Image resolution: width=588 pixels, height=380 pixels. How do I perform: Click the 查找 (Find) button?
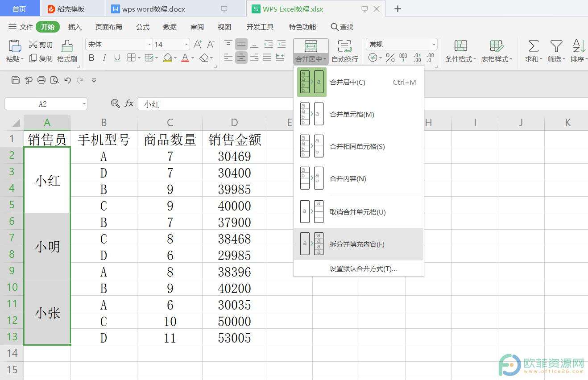pos(342,27)
